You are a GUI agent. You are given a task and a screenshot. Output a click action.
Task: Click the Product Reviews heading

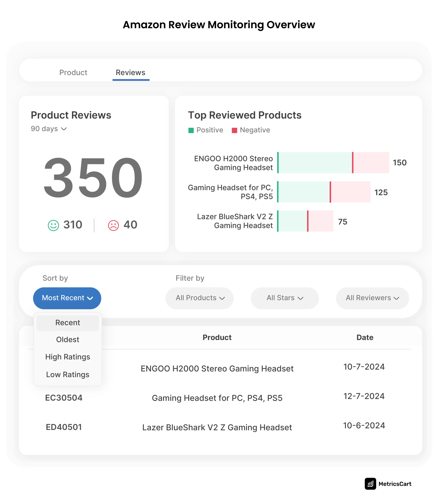(71, 115)
